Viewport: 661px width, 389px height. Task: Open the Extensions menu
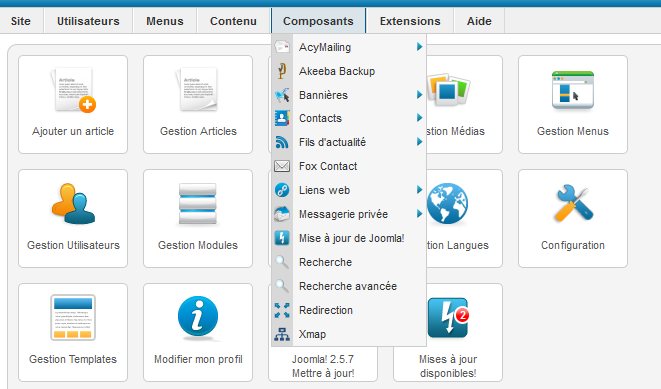click(x=410, y=21)
